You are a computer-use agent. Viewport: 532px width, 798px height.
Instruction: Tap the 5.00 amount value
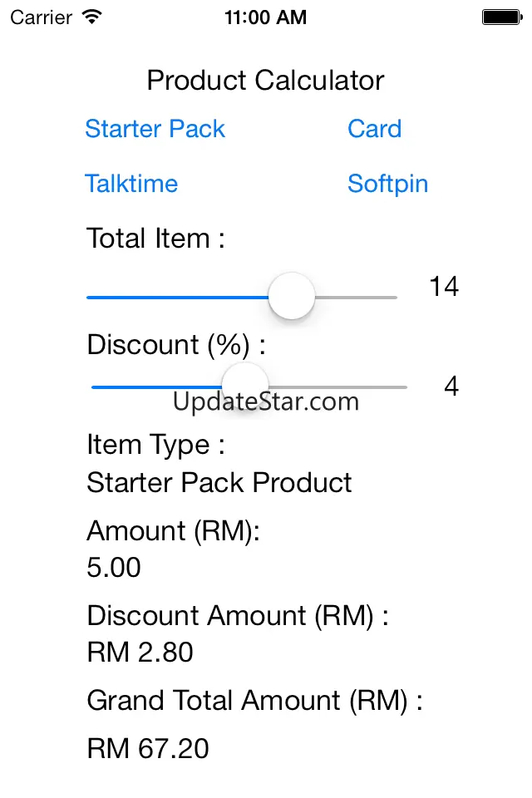[114, 568]
